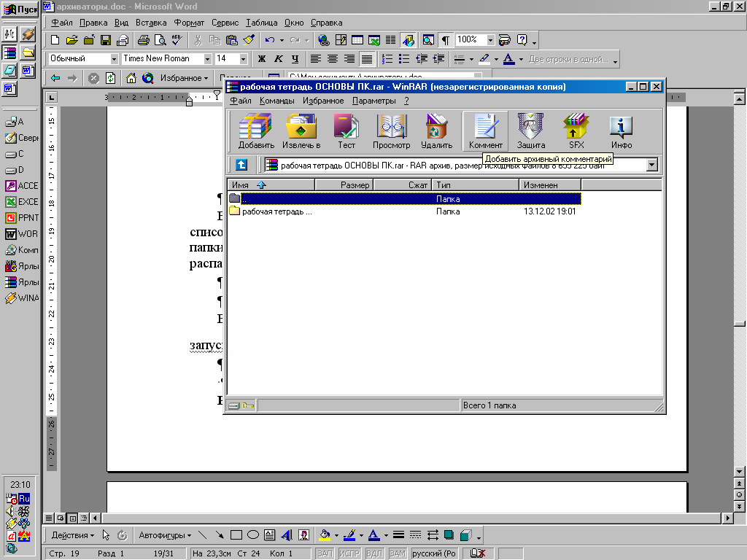
Task: Insert hyperlink using globe icon
Action: (324, 40)
